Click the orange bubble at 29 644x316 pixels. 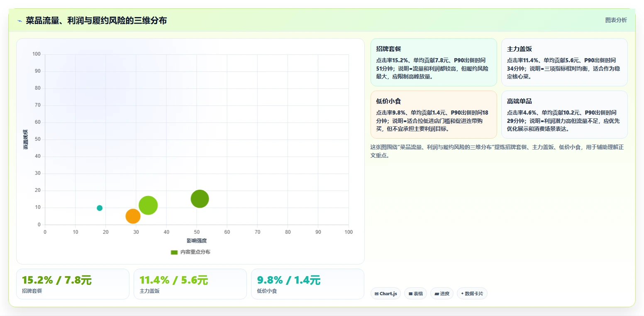coord(133,216)
